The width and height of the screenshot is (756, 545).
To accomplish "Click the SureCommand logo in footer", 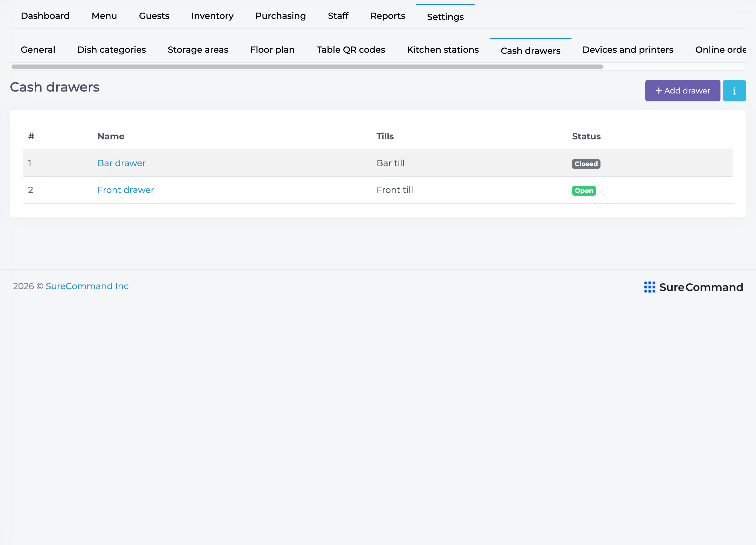I will tap(693, 287).
